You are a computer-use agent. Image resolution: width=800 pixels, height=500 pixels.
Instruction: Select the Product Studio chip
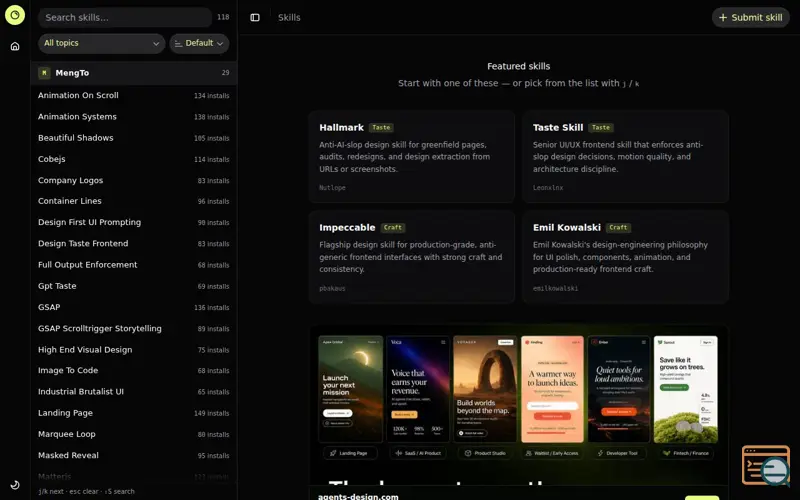[x=485, y=453]
